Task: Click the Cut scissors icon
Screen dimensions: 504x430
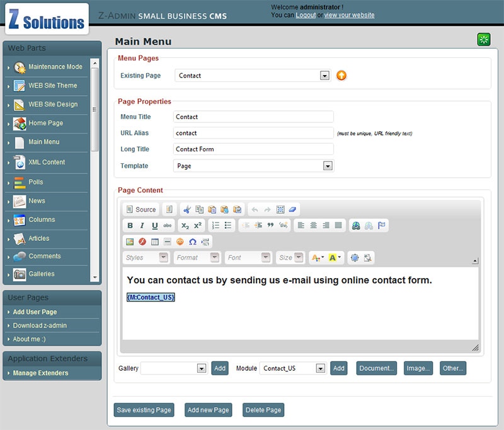Action: pos(186,209)
